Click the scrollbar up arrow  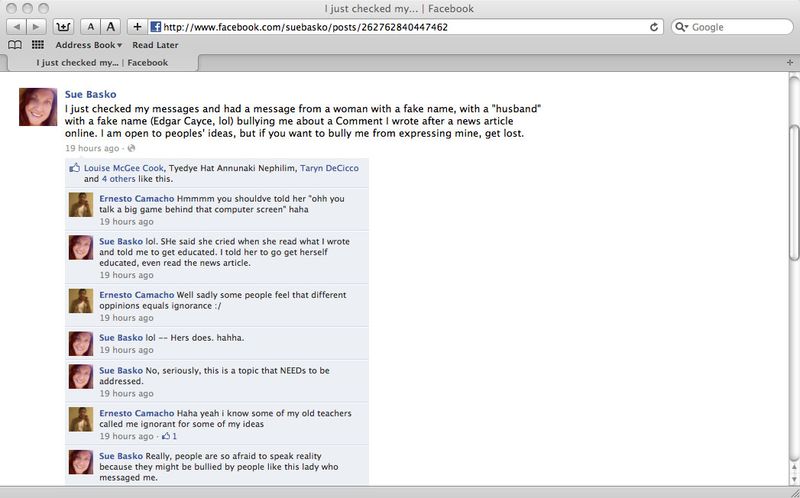(x=794, y=468)
